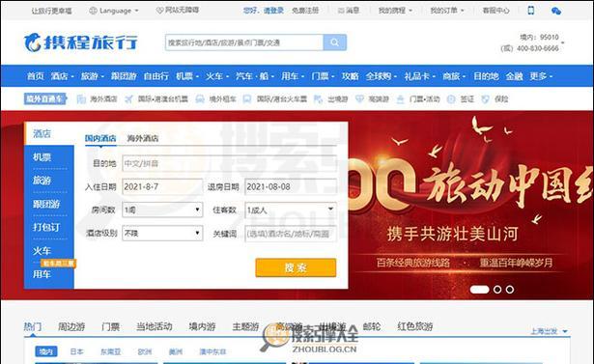Screen dimensions: 594x364
Task: Click the plane icon for 国际·港澳台机票
Action: [x=128, y=99]
